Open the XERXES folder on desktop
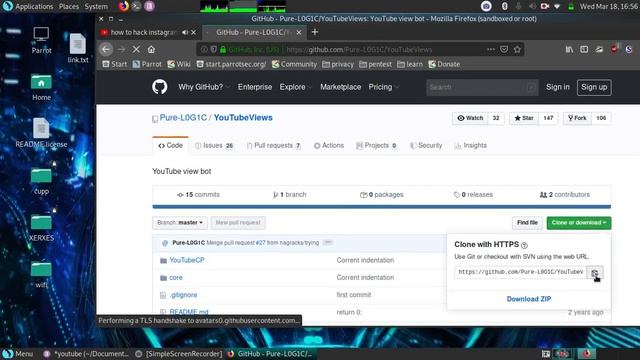 (41, 228)
